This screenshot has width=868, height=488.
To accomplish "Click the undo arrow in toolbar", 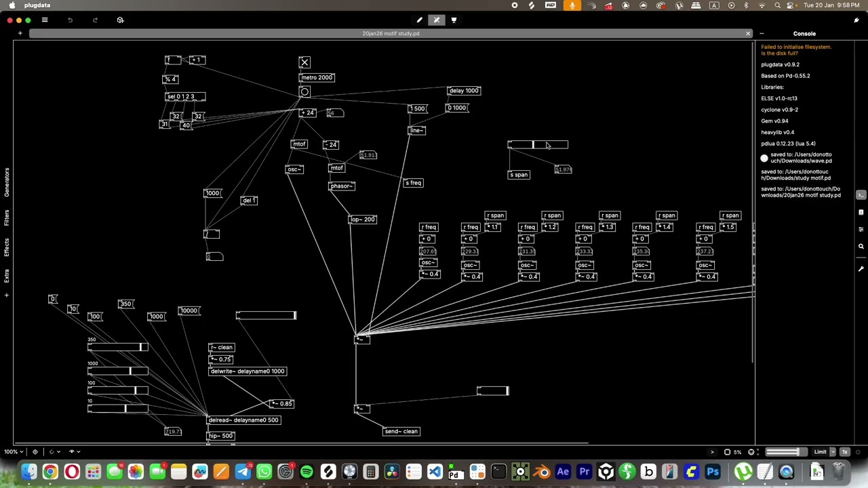I will click(x=70, y=20).
